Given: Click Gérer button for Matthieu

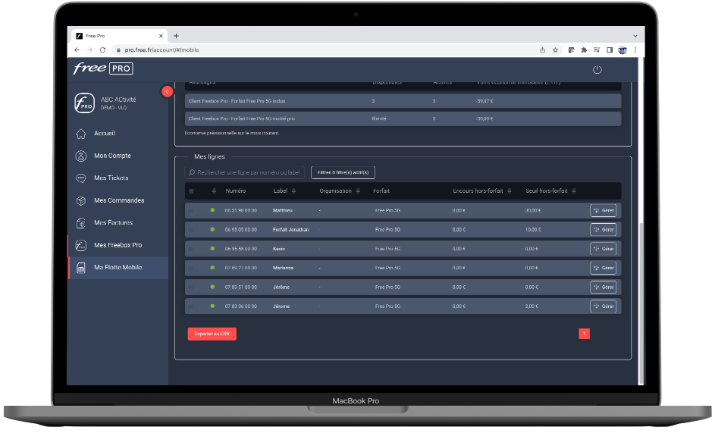Looking at the screenshot, I should tap(603, 210).
